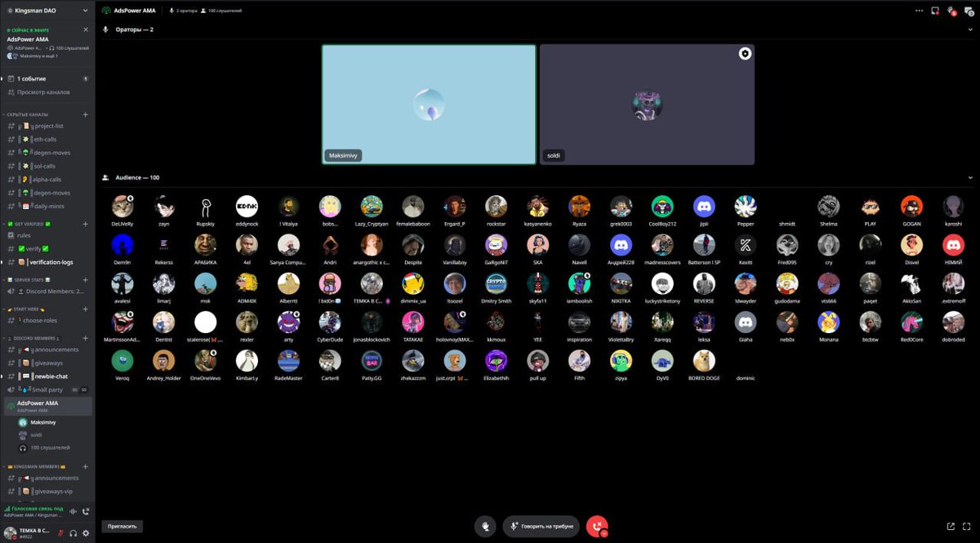Open the daily-mints channel

click(47, 206)
